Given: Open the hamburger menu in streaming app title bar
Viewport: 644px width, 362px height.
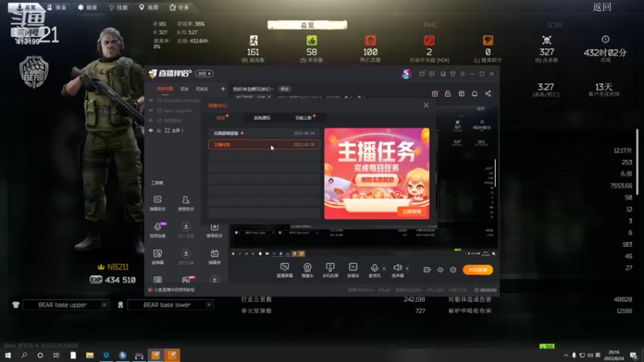Looking at the screenshot, I should [462, 74].
